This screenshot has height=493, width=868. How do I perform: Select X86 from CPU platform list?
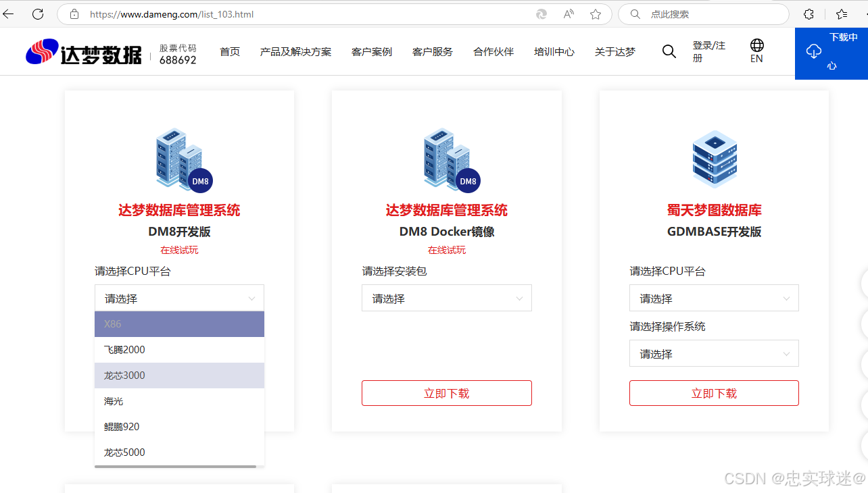[x=179, y=324]
